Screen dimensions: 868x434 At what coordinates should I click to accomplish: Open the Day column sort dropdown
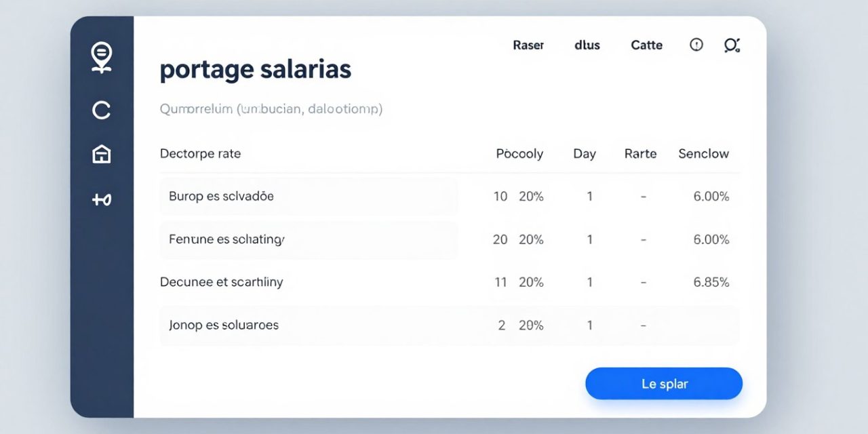585,153
